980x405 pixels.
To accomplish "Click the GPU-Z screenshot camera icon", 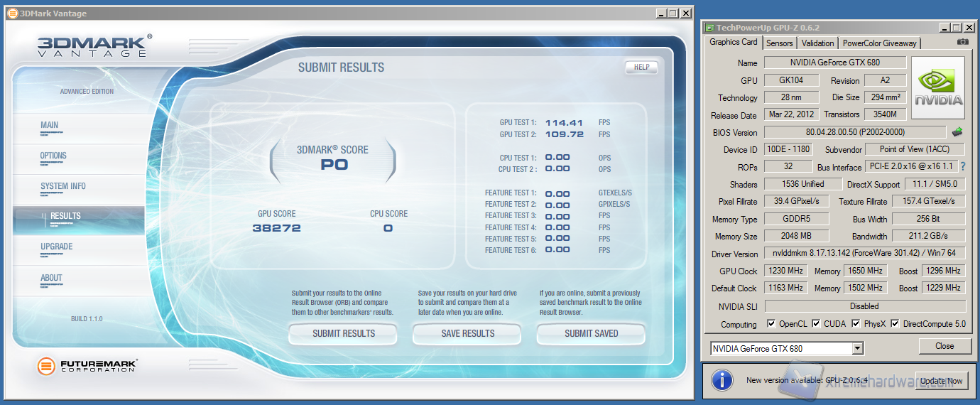I will tap(962, 43).
